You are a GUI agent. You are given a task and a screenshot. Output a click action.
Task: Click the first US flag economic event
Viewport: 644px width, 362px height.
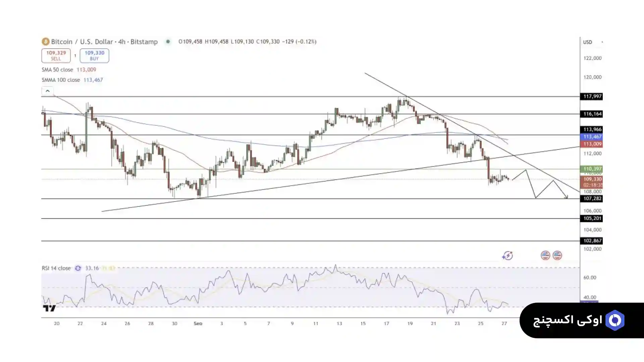(545, 255)
